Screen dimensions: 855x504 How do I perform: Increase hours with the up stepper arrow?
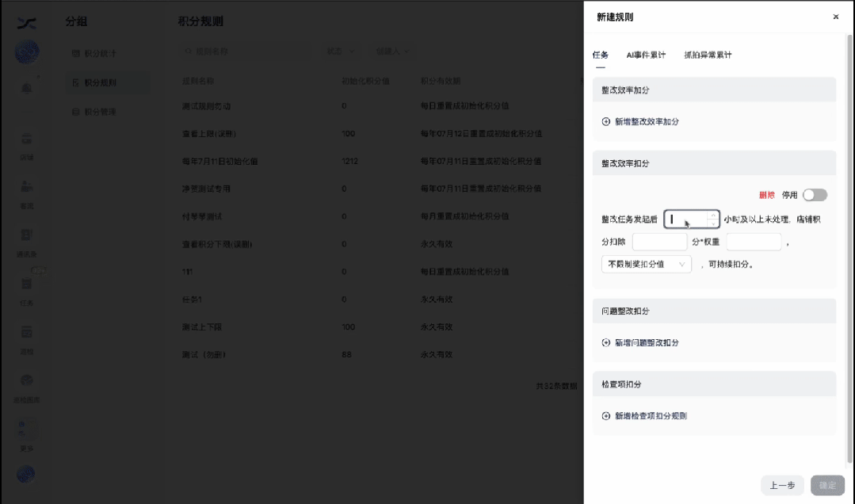point(713,215)
